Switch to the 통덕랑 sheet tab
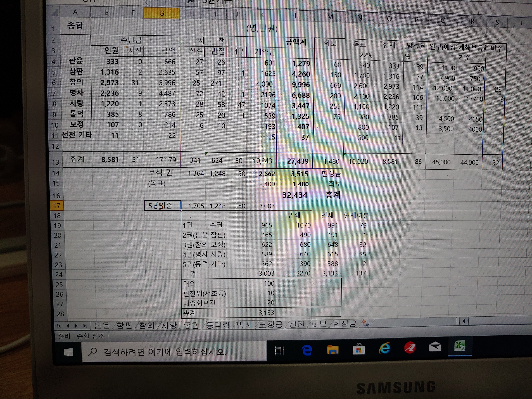The width and height of the screenshot is (532, 399). point(218,325)
